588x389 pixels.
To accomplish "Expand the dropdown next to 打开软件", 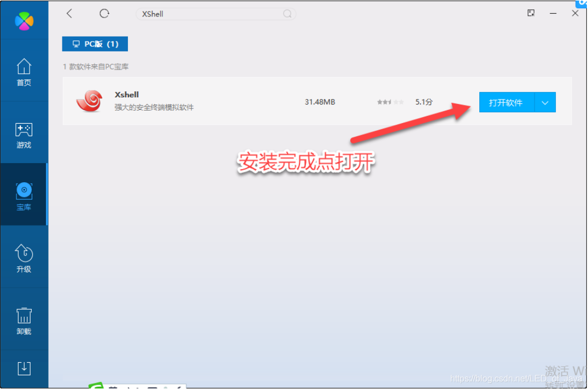I will 545,102.
